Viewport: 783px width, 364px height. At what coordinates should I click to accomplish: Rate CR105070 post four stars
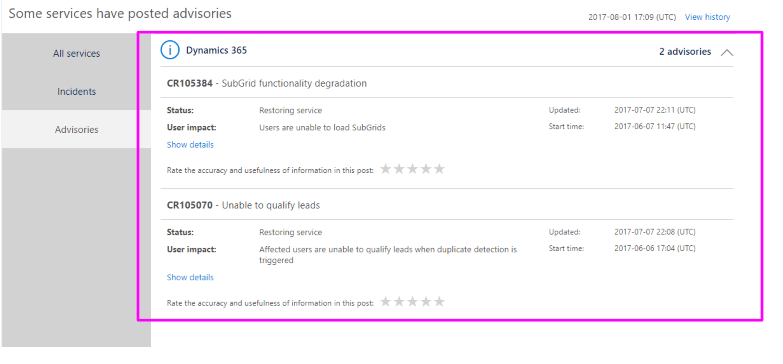tap(426, 302)
